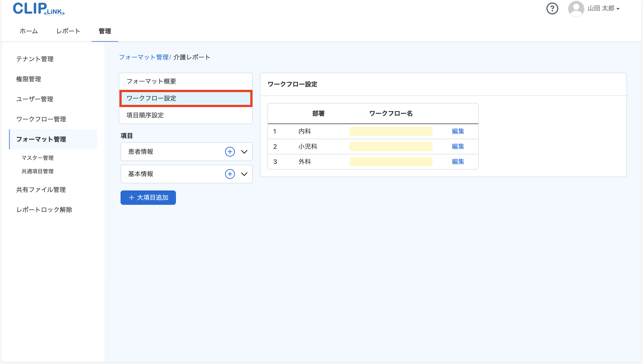
Task: Select フォーマット概要 in the format menu
Action: pyautogui.click(x=151, y=81)
